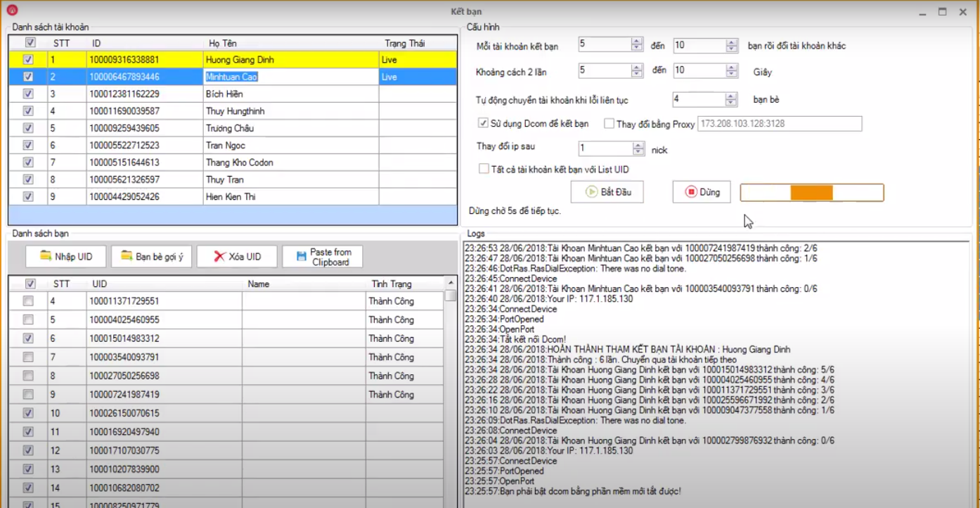Click the Thay đổi ip sau number field
Screen dimensions: 980x508
click(x=605, y=148)
